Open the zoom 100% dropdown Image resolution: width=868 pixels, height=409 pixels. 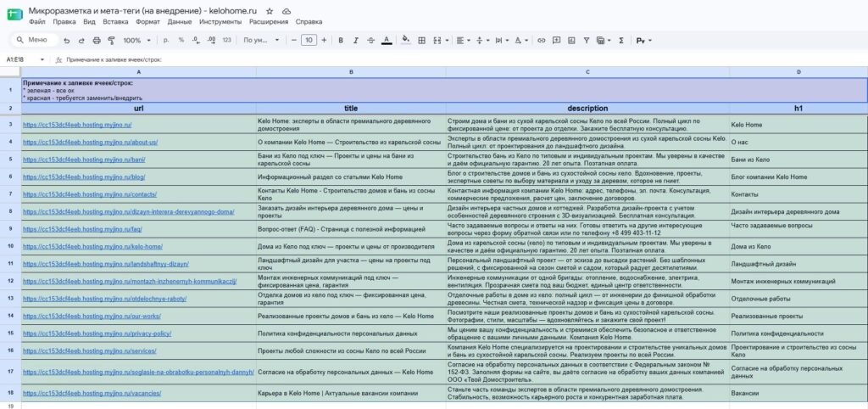pos(136,41)
